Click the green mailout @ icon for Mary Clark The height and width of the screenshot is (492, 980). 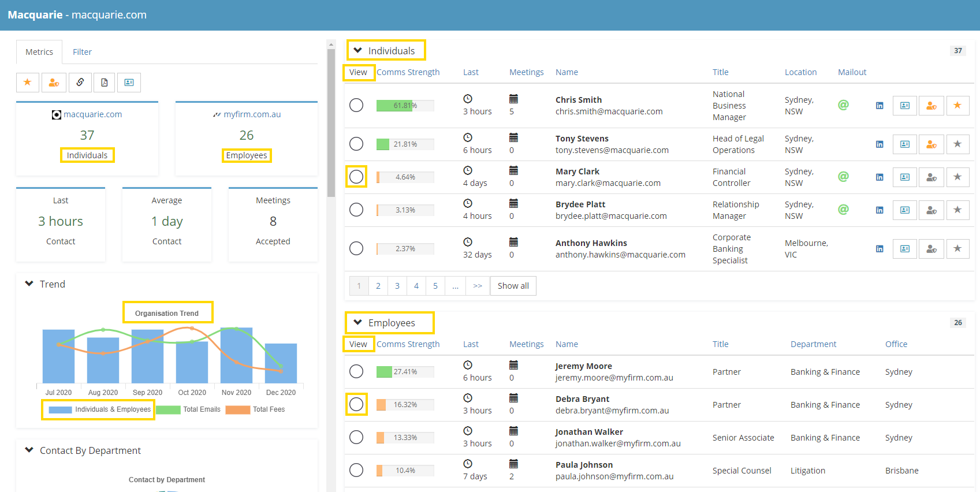[844, 177]
